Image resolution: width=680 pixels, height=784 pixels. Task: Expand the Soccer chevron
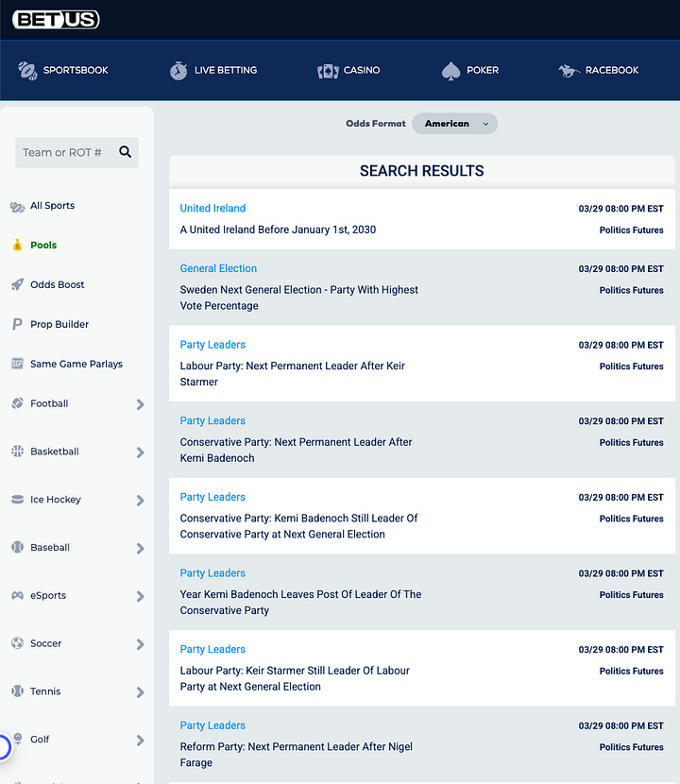(140, 644)
